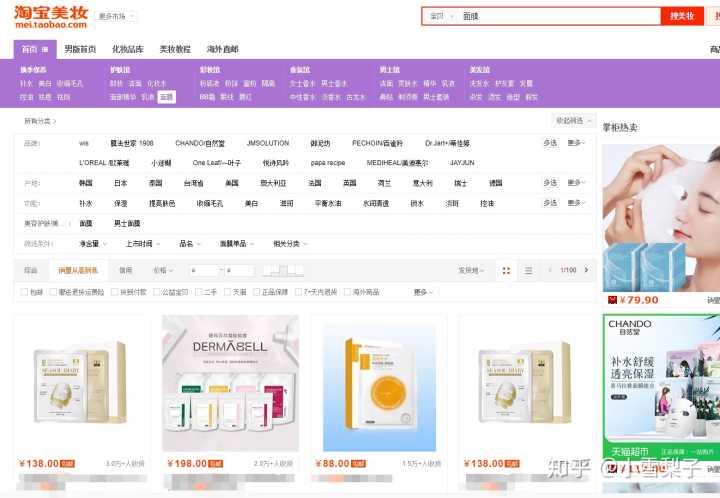
Task: Filter by brand CHANDO/自然堂
Action: [x=200, y=143]
